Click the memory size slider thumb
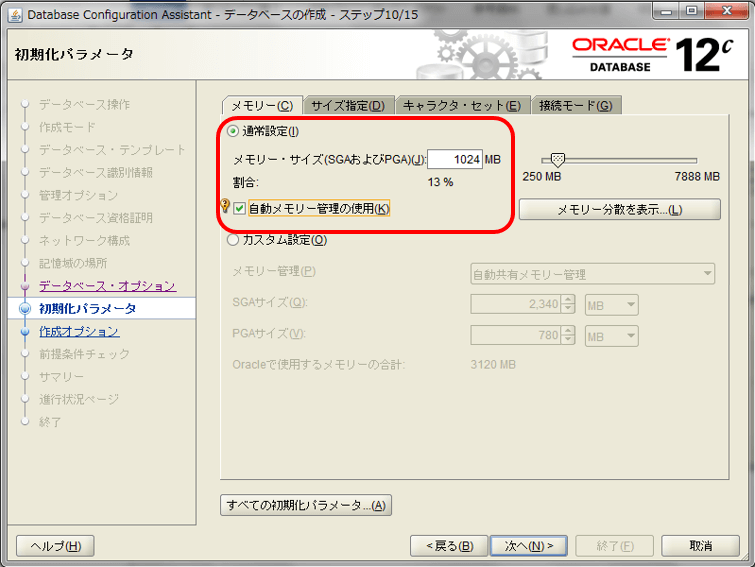 (x=557, y=160)
